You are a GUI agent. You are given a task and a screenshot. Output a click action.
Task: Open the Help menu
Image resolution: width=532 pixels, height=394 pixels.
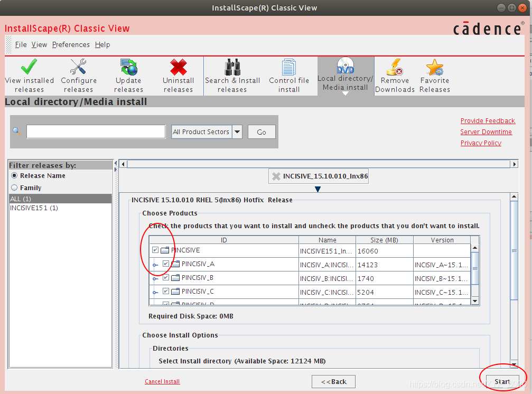[x=102, y=44]
